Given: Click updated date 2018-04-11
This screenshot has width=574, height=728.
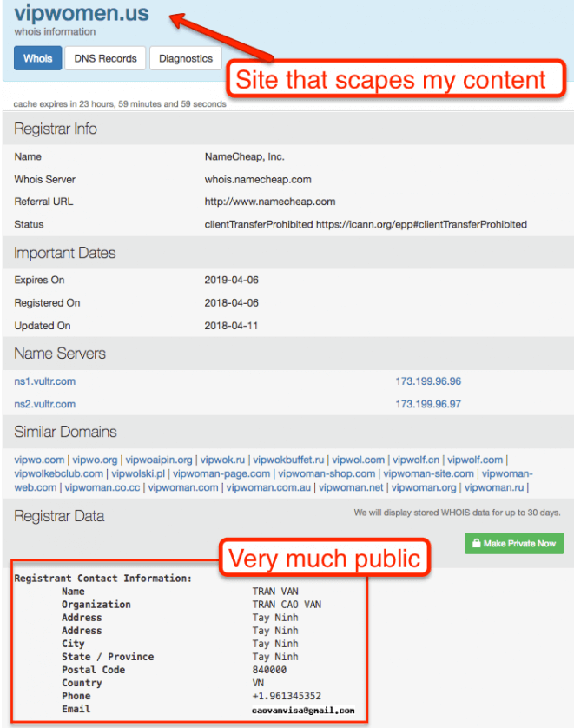Looking at the screenshot, I should pyautogui.click(x=231, y=326).
